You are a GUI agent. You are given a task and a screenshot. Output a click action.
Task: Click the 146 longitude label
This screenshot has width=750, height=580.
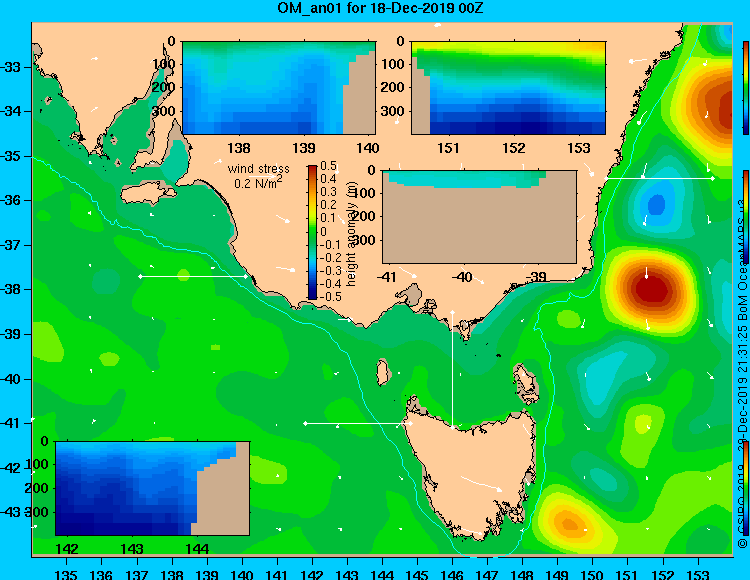(452, 574)
